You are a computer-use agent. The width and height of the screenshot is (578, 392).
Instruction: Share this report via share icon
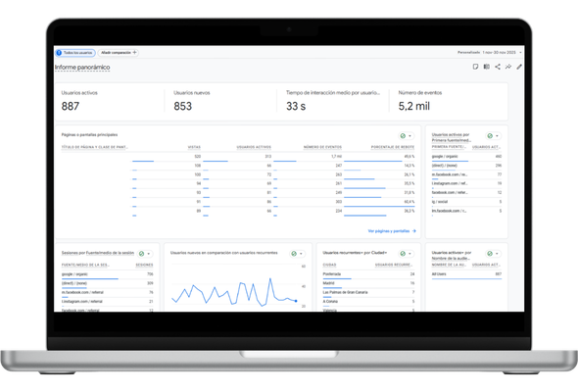point(498,67)
